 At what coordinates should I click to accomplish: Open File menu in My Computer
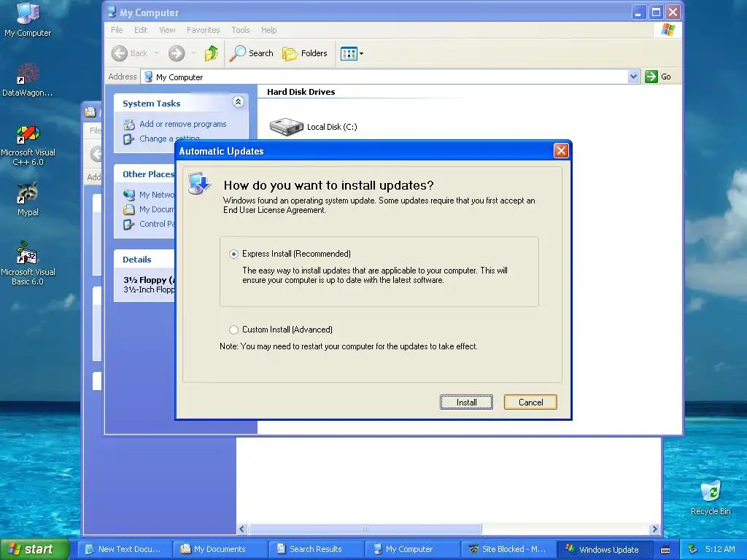pyautogui.click(x=117, y=30)
